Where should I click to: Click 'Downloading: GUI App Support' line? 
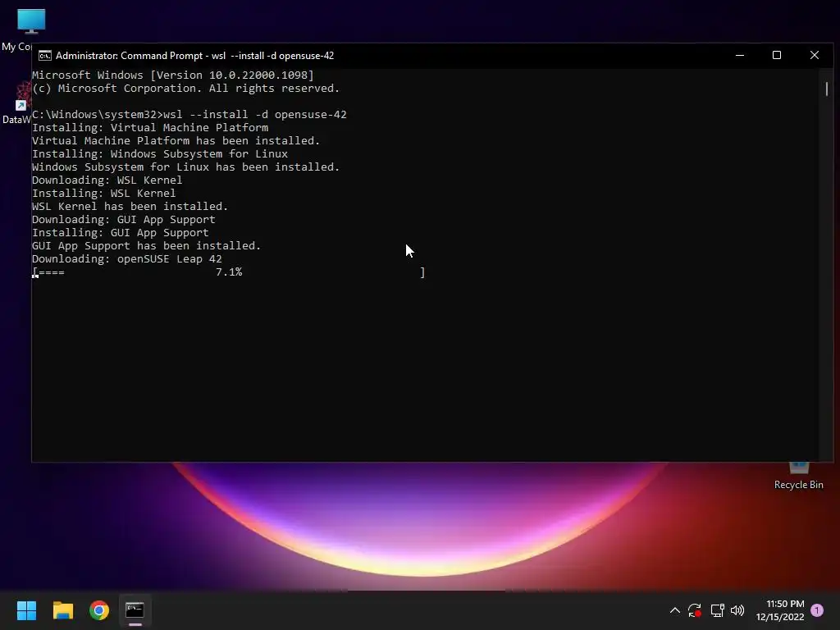pos(124,220)
